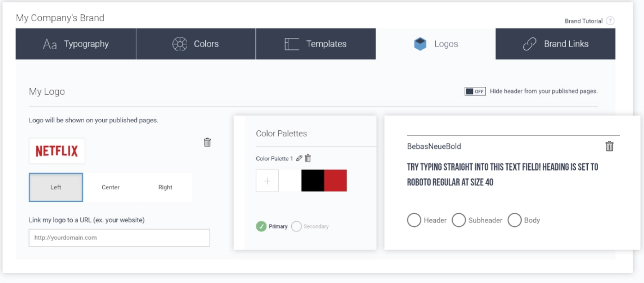Image resolution: width=644 pixels, height=283 pixels.
Task: Select the Primary palette option
Action: pyautogui.click(x=261, y=226)
